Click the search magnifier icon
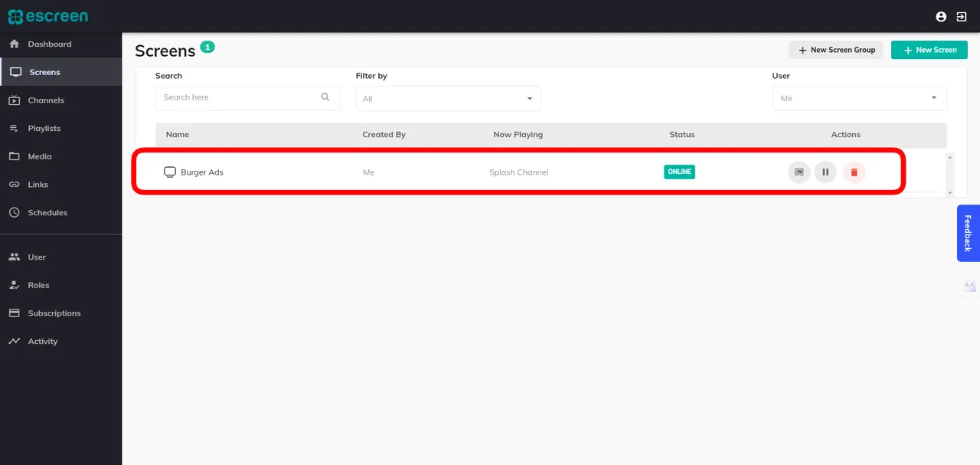This screenshot has width=980, height=465. (325, 97)
